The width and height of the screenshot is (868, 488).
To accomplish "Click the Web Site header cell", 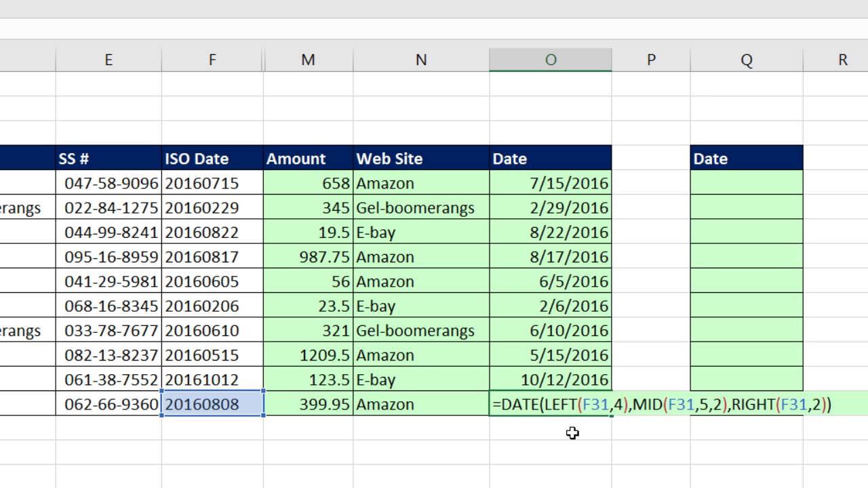I will click(x=421, y=158).
